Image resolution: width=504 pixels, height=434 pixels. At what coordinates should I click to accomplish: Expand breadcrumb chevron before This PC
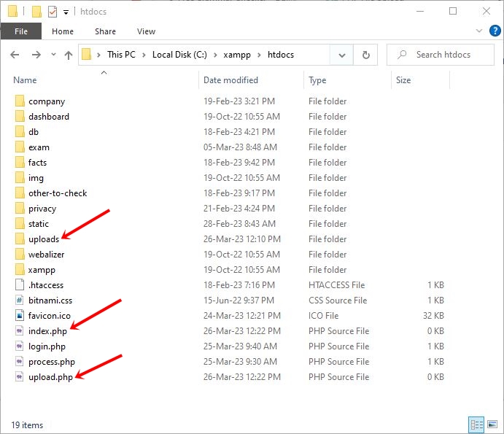pos(98,55)
